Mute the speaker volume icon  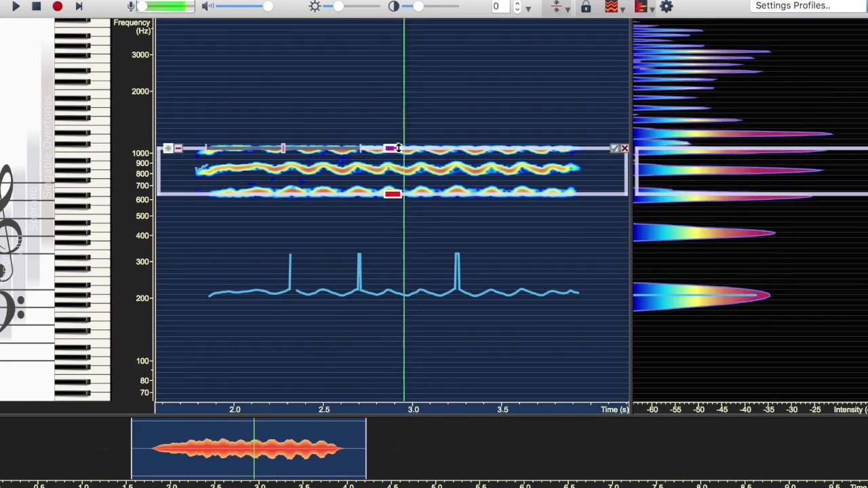(x=208, y=6)
